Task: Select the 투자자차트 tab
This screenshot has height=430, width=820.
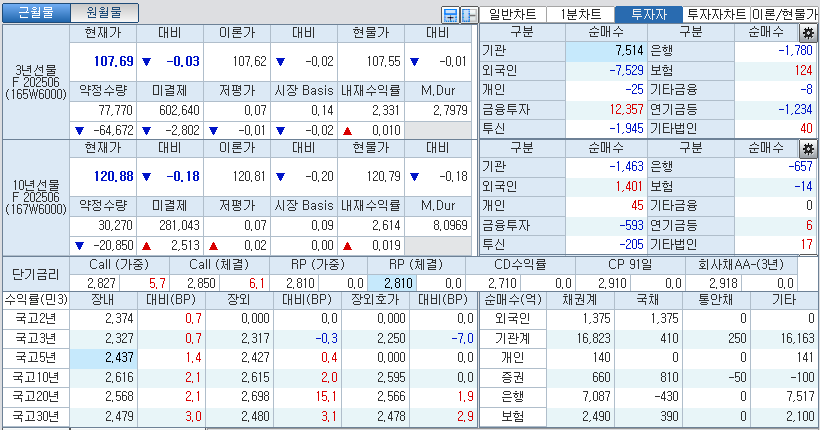Action: [717, 14]
